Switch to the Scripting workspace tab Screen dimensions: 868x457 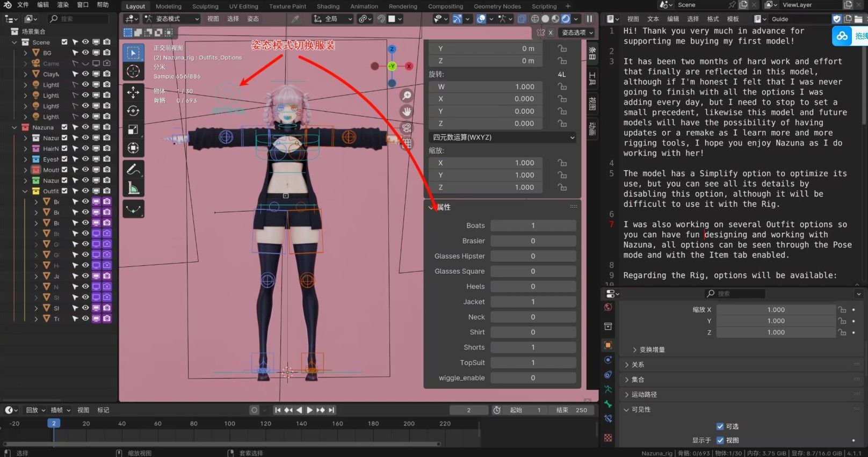[544, 6]
